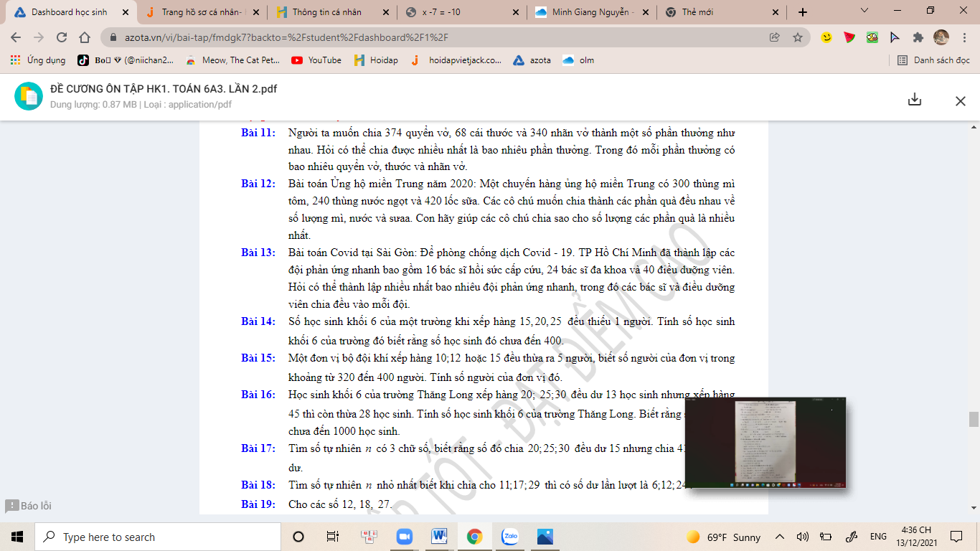The height and width of the screenshot is (551, 980).
Task: Click the page vertical scrollbar thumb
Action: point(974,419)
